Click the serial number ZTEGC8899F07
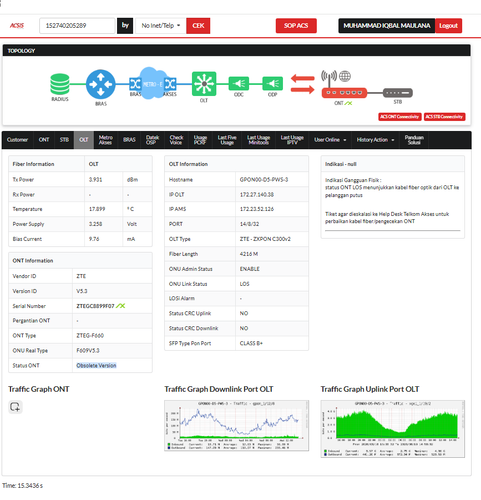481x500 pixels. tap(95, 306)
